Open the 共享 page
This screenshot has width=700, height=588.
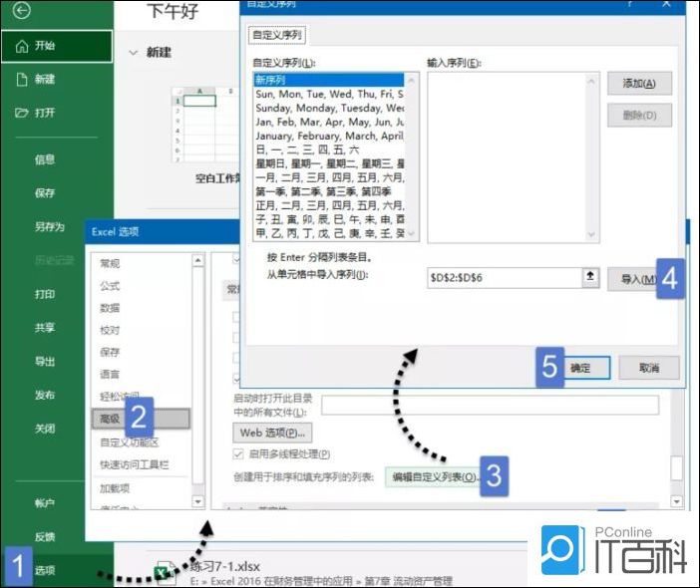pyautogui.click(x=45, y=328)
